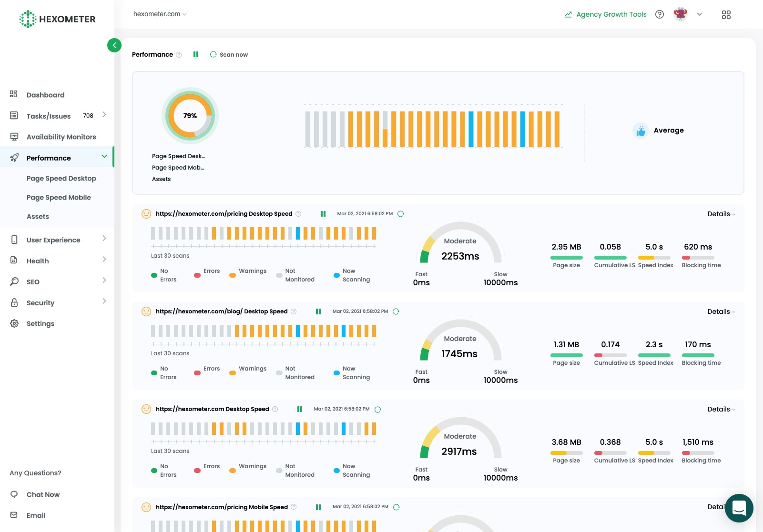Open Details for pricing Desktop Speed
The height and width of the screenshot is (532, 763).
(721, 214)
